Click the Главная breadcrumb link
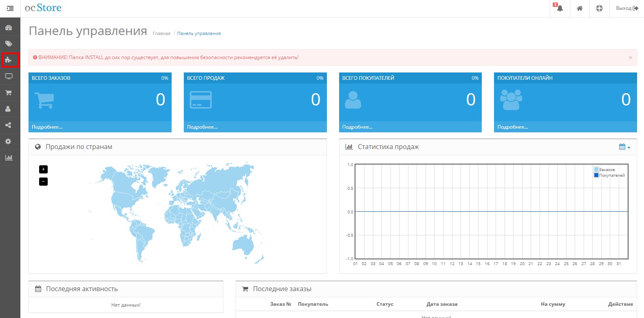644x318 pixels. pyautogui.click(x=161, y=33)
